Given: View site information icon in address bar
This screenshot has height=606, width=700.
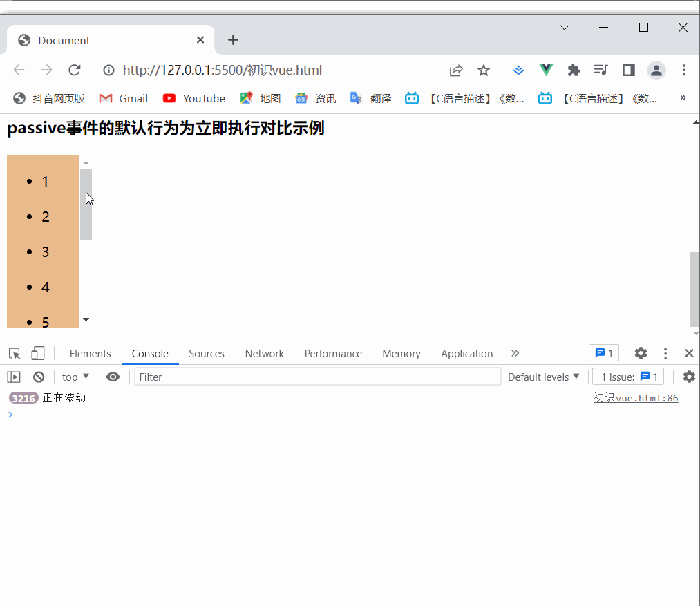Looking at the screenshot, I should [x=108, y=70].
